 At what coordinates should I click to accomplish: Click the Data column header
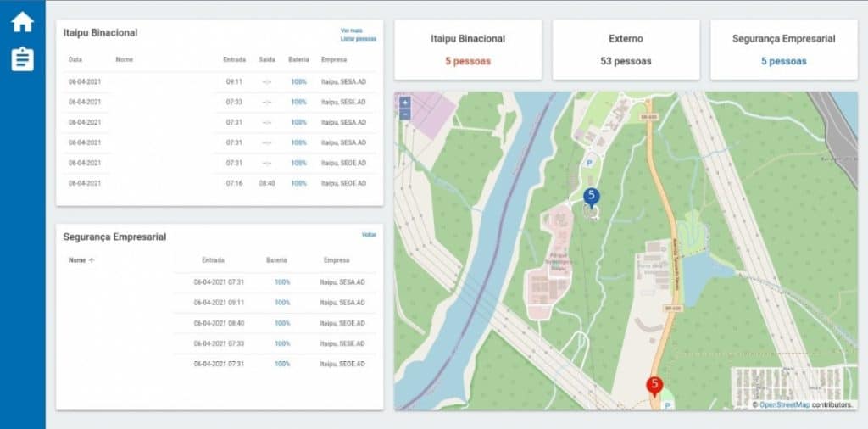tap(75, 59)
